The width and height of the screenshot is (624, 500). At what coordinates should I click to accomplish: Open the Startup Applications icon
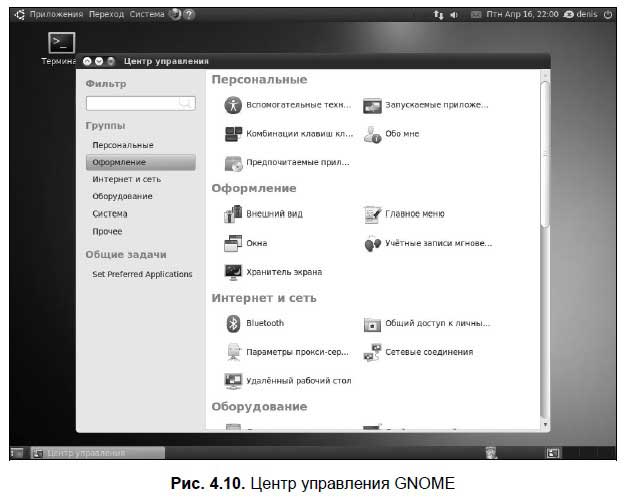pyautogui.click(x=372, y=106)
